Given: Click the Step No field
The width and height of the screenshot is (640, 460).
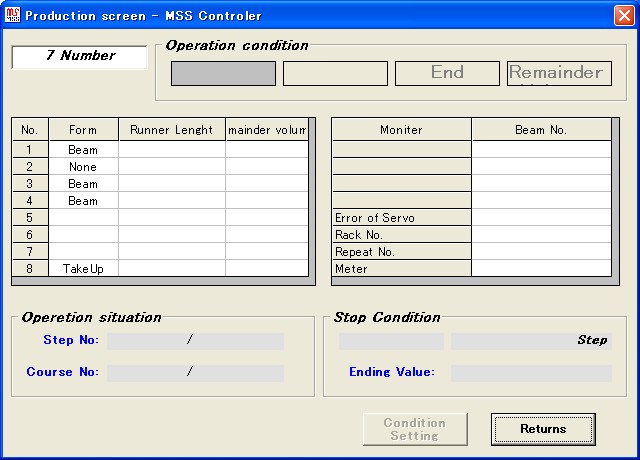Looking at the screenshot, I should coord(195,341).
